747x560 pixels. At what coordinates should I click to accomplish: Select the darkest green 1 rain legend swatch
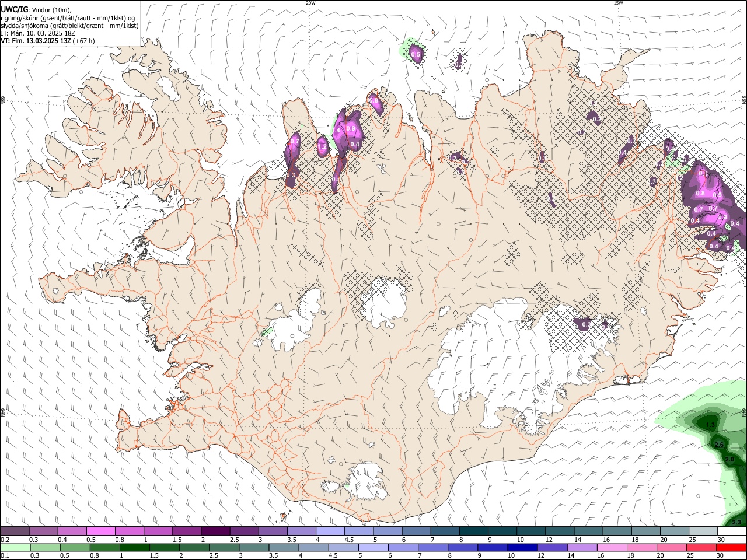[x=135, y=547]
